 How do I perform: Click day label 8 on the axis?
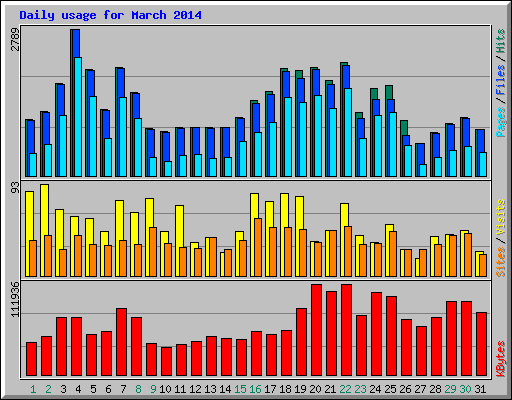138,389
